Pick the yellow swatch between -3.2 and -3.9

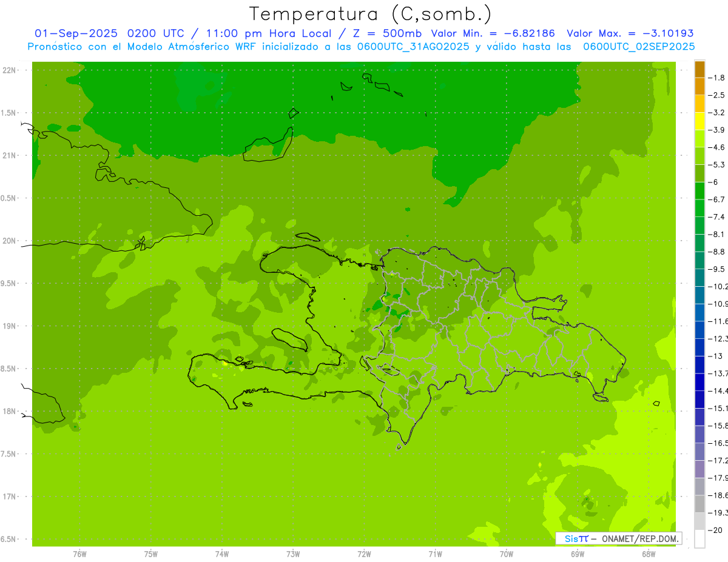tap(699, 121)
